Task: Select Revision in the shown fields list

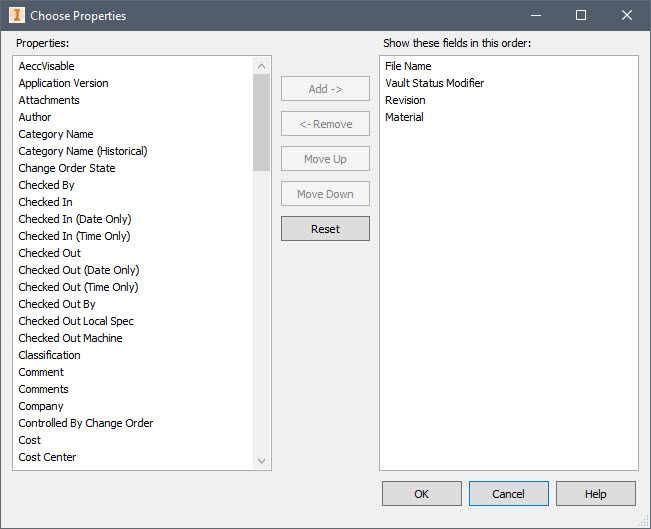Action: [x=405, y=100]
